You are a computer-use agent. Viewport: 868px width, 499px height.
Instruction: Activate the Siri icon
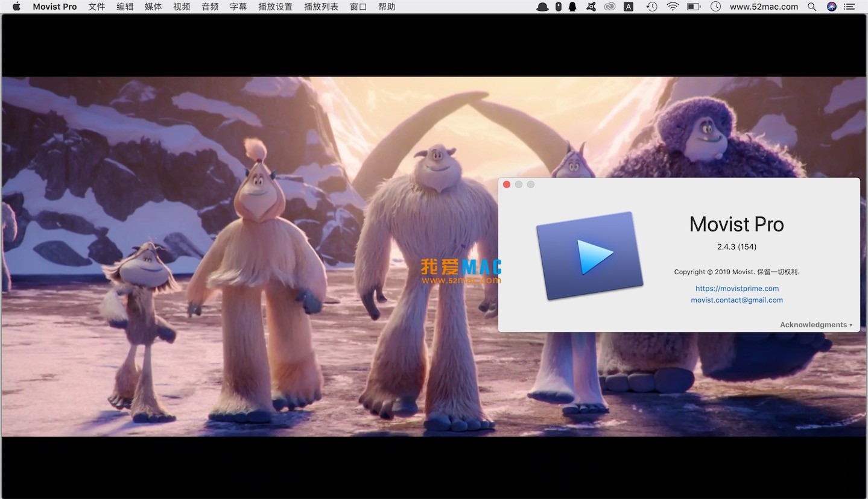coord(832,7)
